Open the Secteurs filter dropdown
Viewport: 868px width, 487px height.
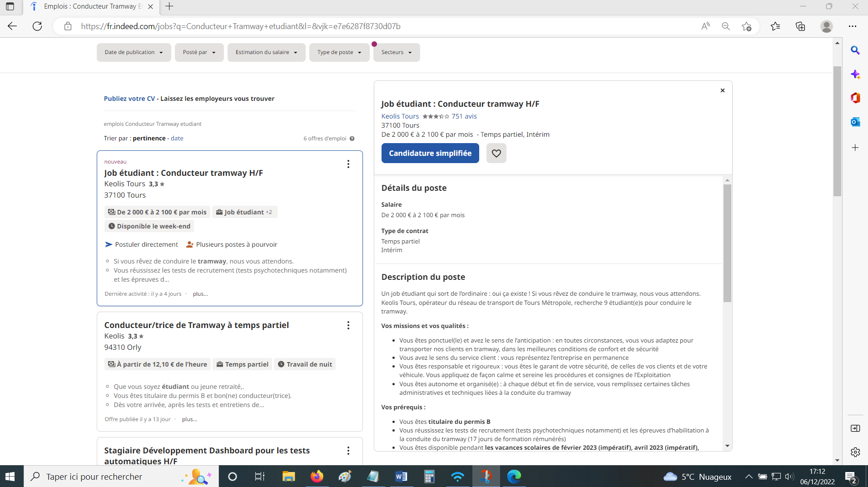click(x=396, y=52)
